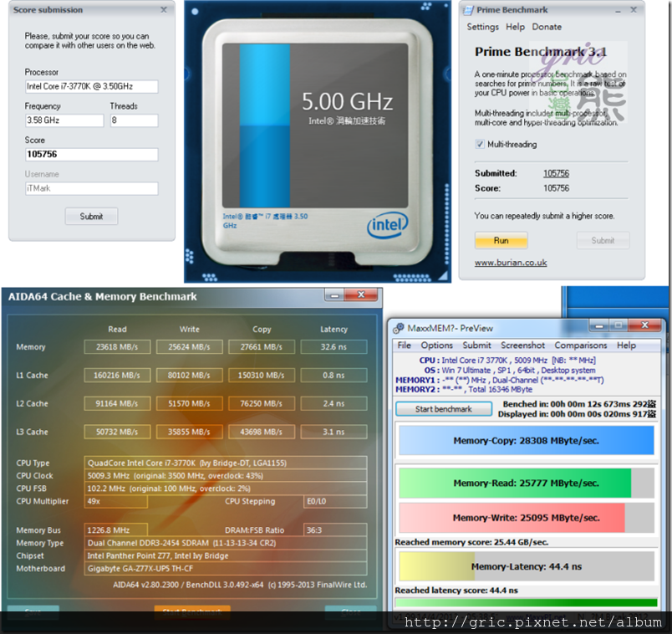
Task: Click L2 Cache Read value 91164 MB/s
Action: click(117, 403)
